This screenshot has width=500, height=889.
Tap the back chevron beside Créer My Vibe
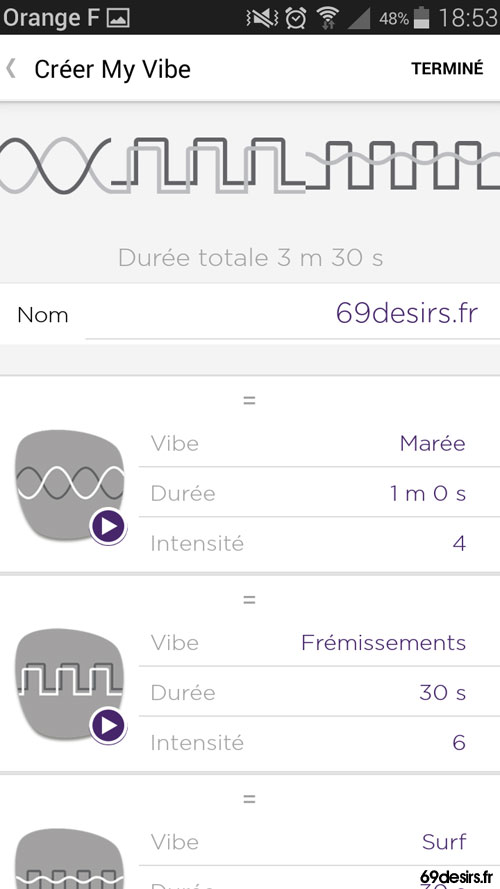click(x=11, y=69)
